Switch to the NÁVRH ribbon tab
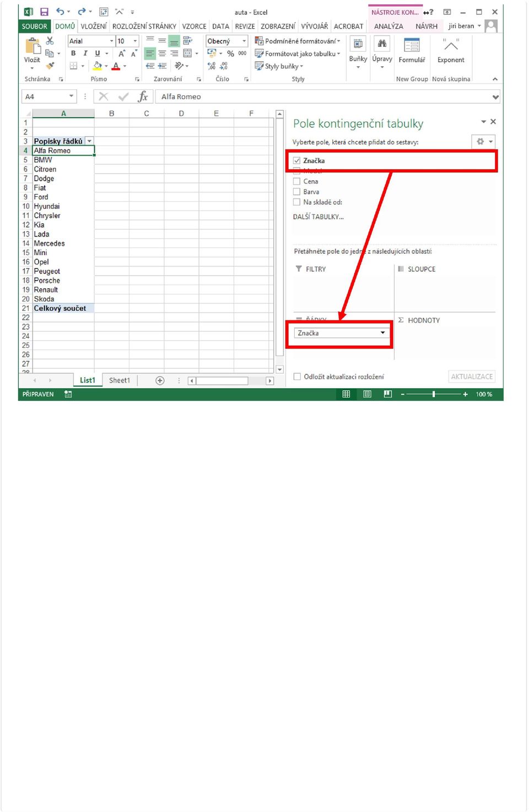Image resolution: width=529 pixels, height=812 pixels. point(427,26)
